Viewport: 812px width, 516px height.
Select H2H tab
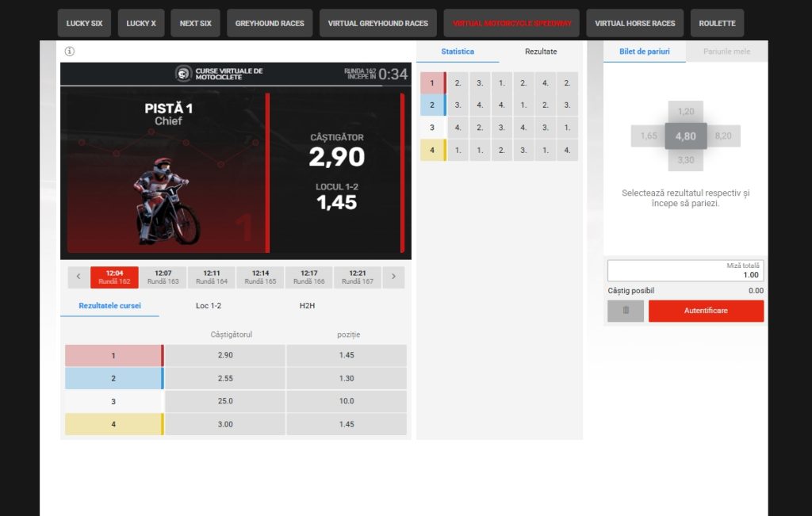[307, 306]
